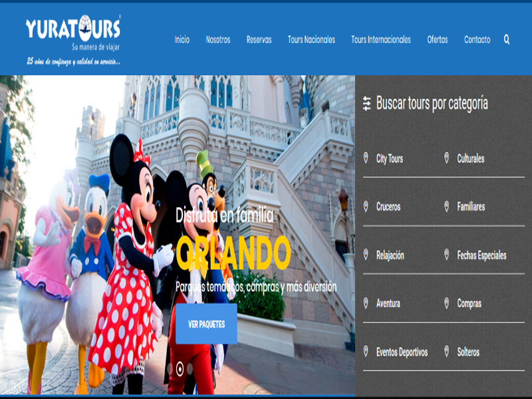Click the pin icon next to Relajación

click(x=366, y=255)
